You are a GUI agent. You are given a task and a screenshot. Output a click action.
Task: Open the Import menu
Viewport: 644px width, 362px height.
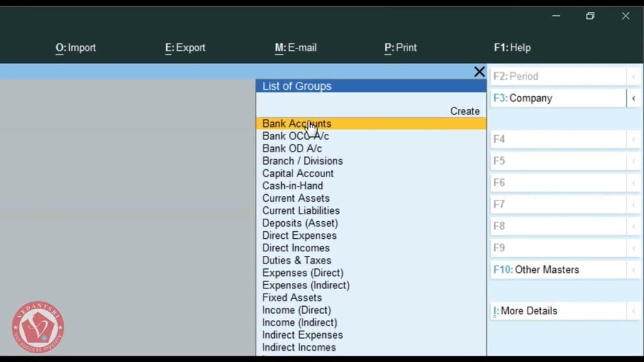[x=75, y=47]
